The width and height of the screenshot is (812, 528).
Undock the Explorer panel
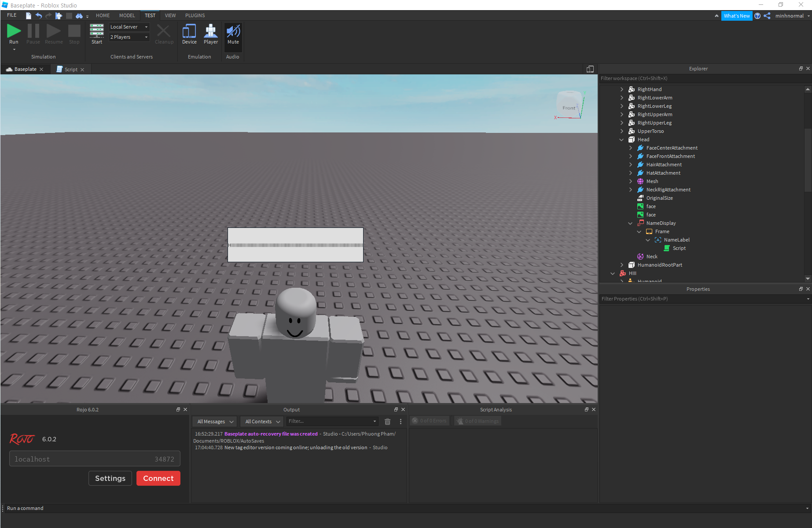pos(801,69)
